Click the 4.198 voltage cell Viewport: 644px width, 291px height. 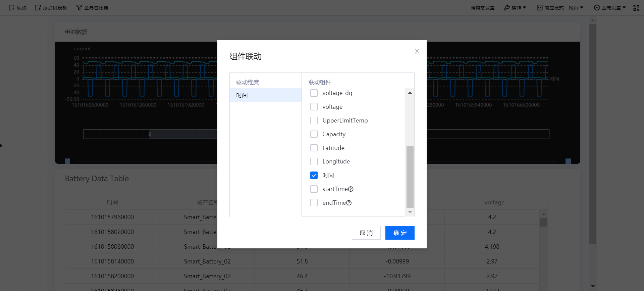click(492, 247)
